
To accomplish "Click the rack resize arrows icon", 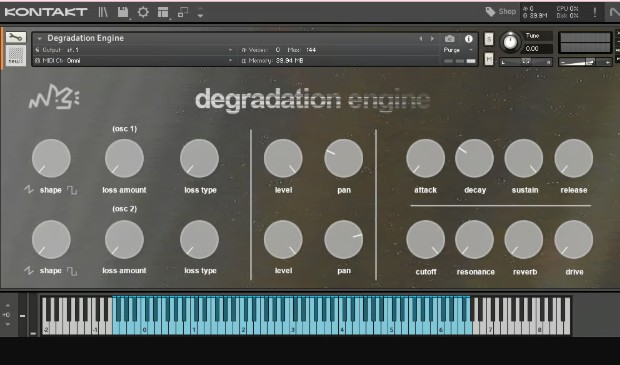I will coord(200,12).
